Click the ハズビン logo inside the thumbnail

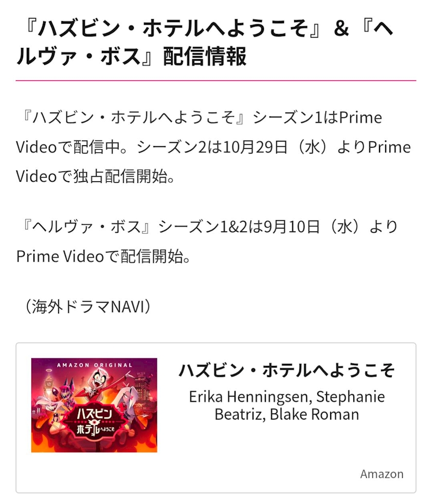point(95,414)
